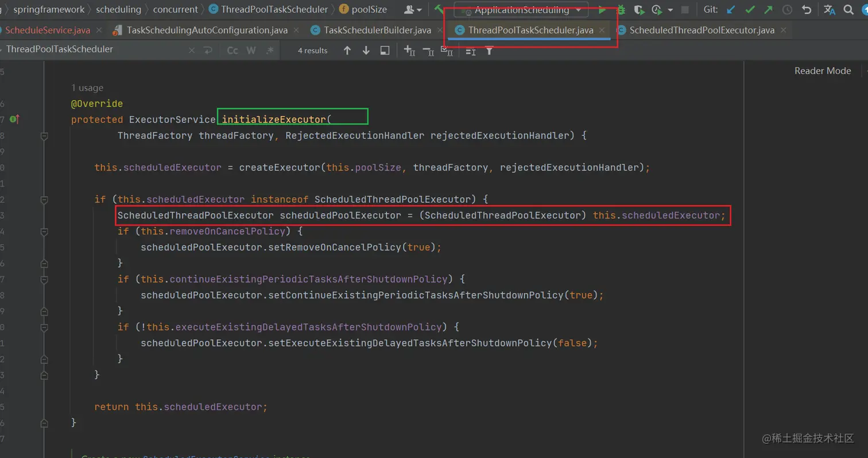Close the ThreadPoolTaskScheduler.java tab
The width and height of the screenshot is (868, 458).
601,30
